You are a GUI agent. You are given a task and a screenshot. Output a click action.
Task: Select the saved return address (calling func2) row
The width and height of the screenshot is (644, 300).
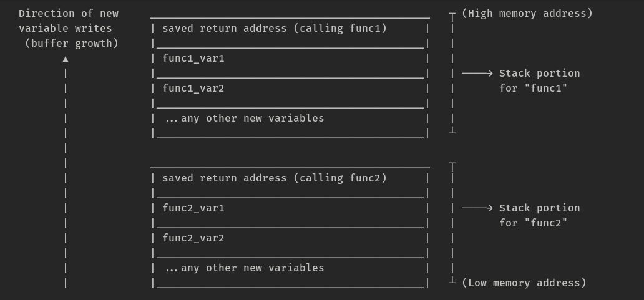pyautogui.click(x=275, y=178)
